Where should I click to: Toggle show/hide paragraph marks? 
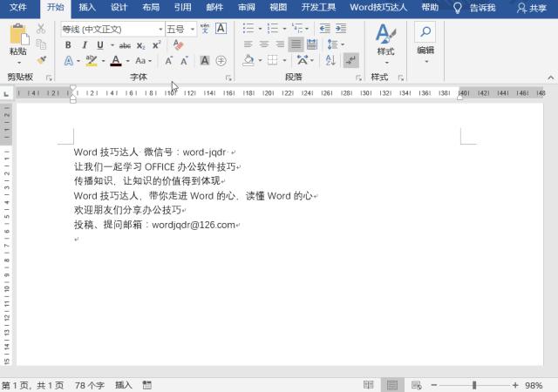tap(350, 60)
